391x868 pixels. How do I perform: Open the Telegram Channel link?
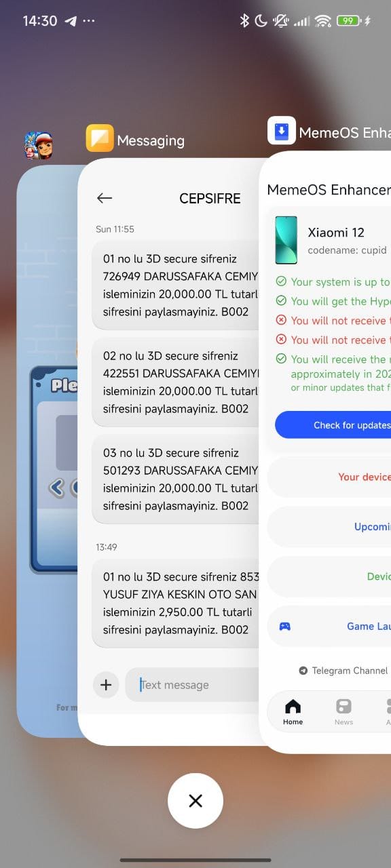(343, 671)
